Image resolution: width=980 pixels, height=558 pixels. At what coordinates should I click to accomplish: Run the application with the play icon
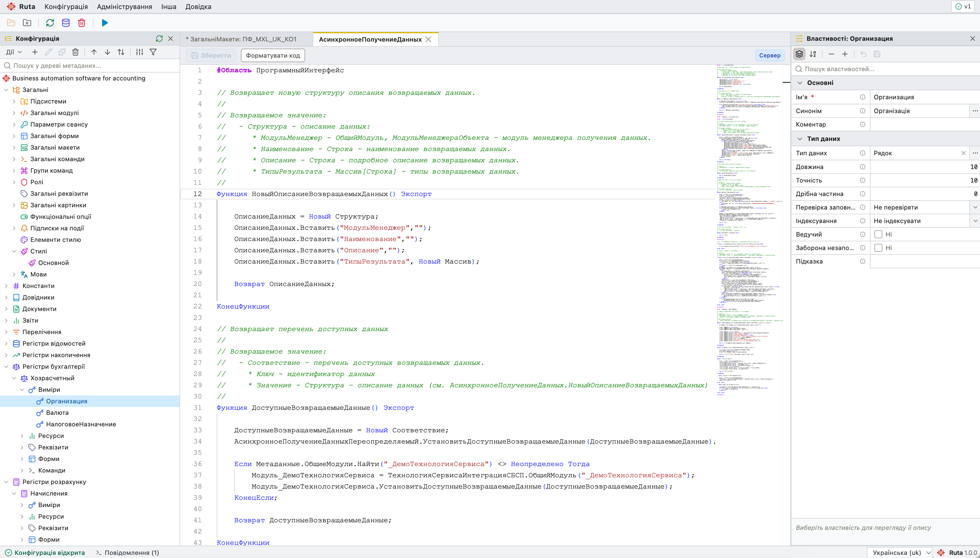[x=105, y=23]
